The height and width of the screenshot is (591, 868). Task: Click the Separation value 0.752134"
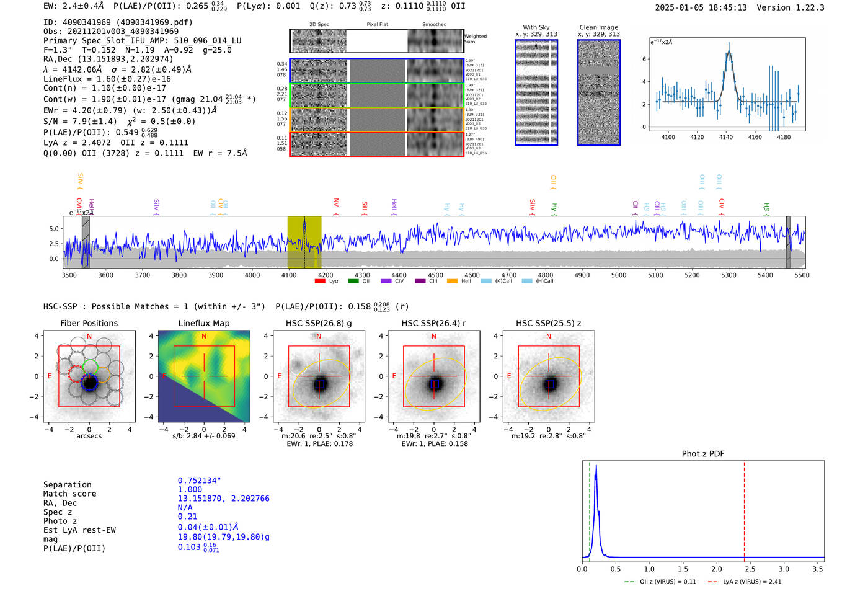(200, 481)
